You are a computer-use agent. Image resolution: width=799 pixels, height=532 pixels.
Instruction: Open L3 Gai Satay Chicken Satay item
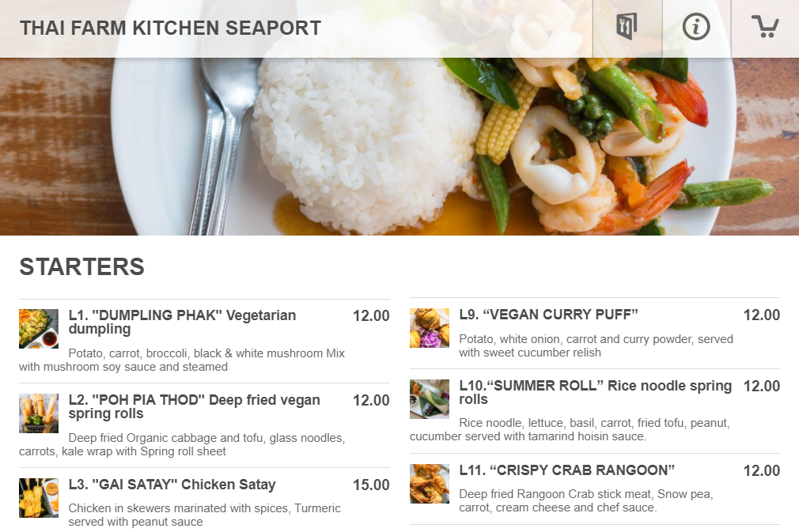tap(204, 500)
